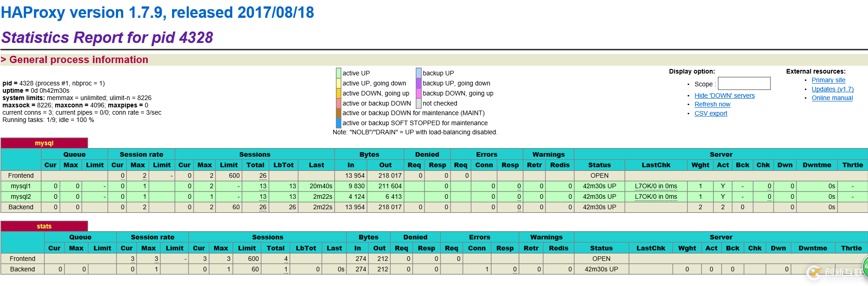Click the stats Denied group header
This screenshot has width=868, height=286.
(x=415, y=237)
